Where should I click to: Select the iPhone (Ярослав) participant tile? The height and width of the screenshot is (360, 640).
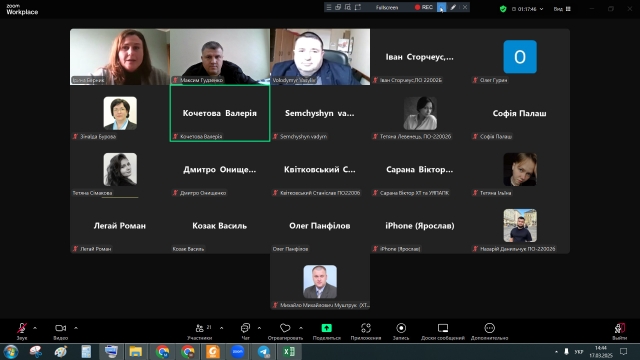coord(420,226)
